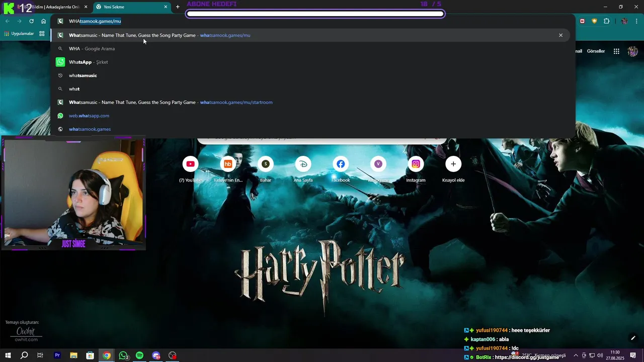Viewport: 644px width, 362px height.
Task: Switch to the Yeni Sekme tab
Action: click(x=132, y=7)
